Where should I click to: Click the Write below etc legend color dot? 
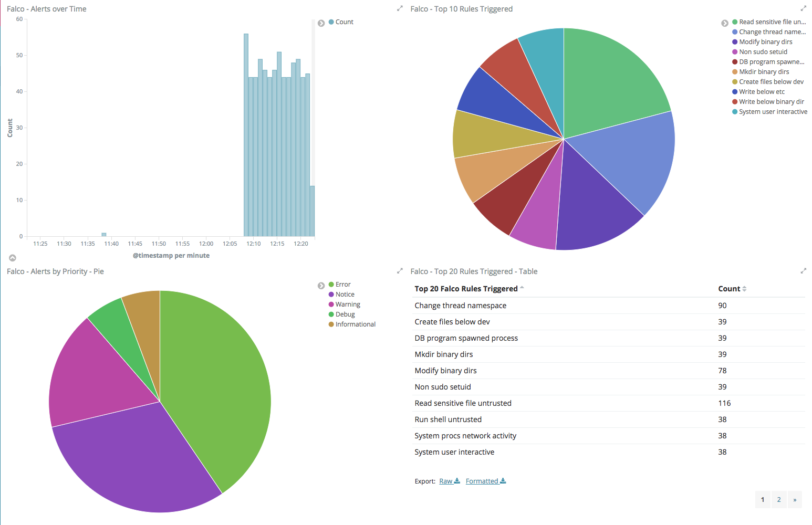pos(735,92)
